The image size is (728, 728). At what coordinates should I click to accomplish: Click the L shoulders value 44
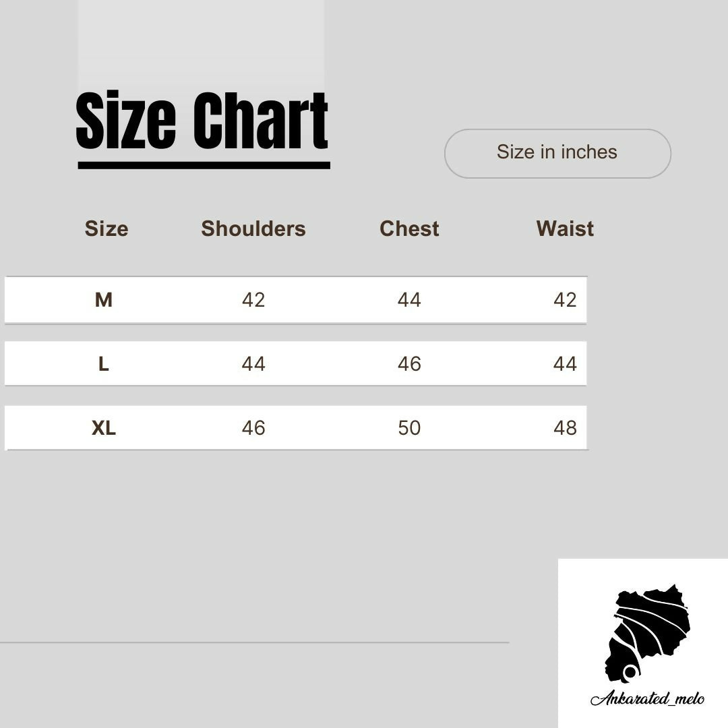(x=253, y=364)
